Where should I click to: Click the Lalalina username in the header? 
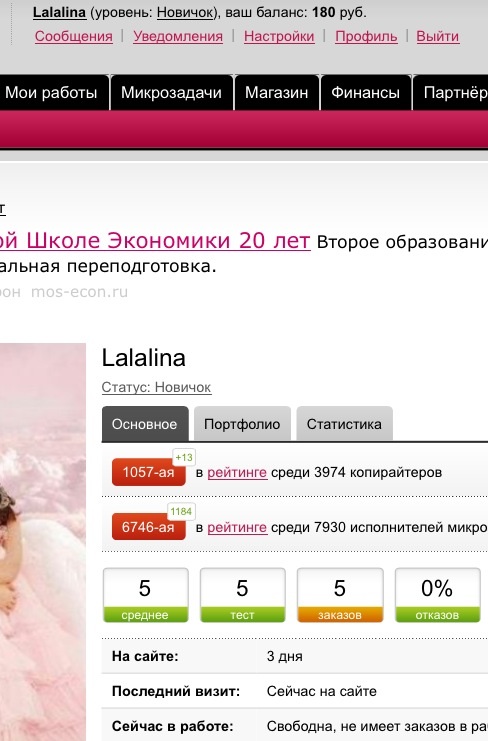coord(59,12)
